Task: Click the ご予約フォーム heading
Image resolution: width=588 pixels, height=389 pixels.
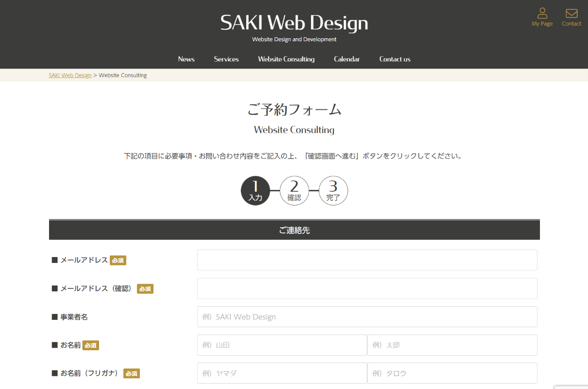Action: click(294, 109)
